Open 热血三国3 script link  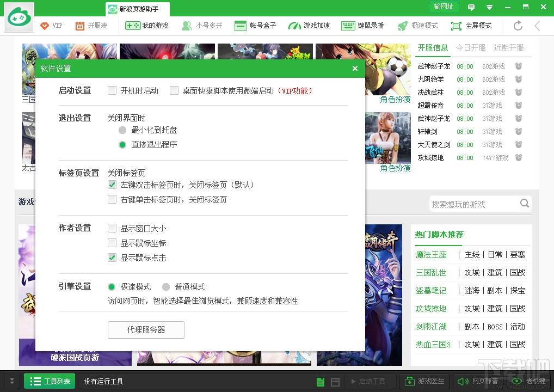coord(433,345)
